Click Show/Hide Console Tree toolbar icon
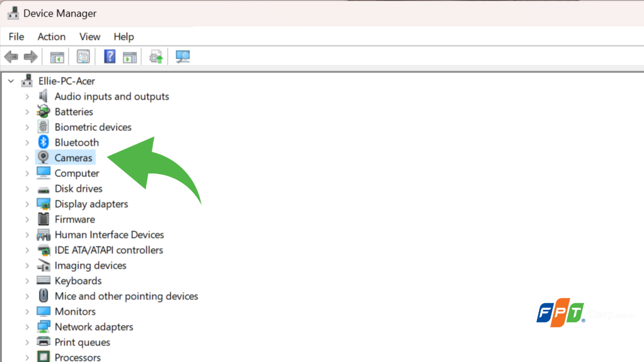 (57, 57)
